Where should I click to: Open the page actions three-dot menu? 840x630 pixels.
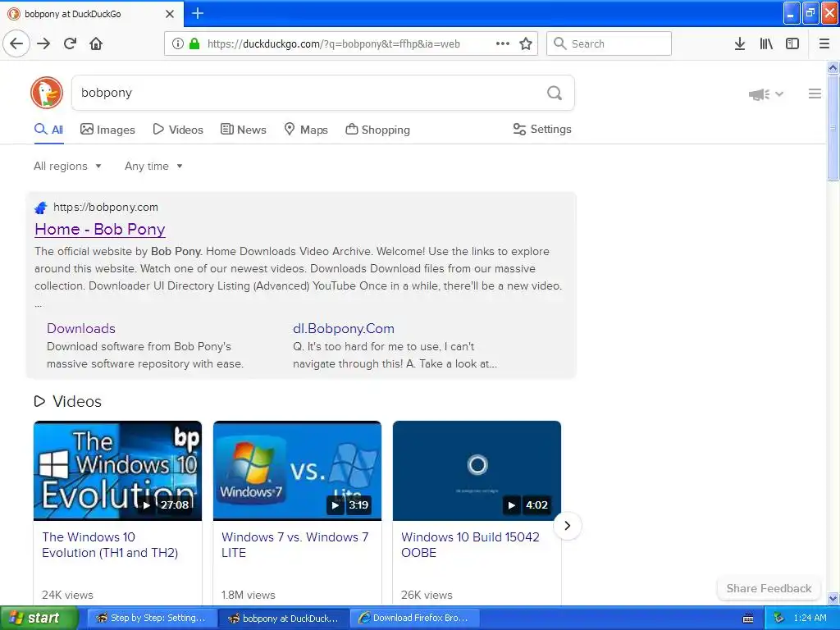coord(503,43)
